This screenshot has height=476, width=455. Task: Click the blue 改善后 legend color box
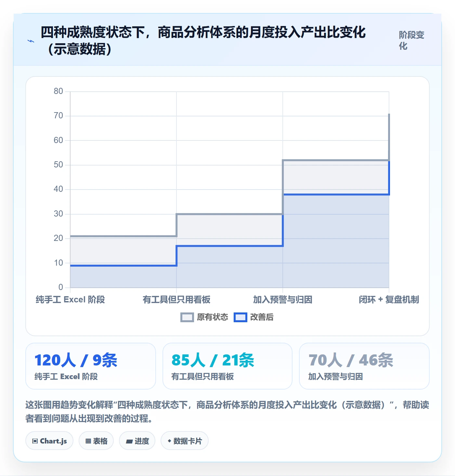[240, 317]
